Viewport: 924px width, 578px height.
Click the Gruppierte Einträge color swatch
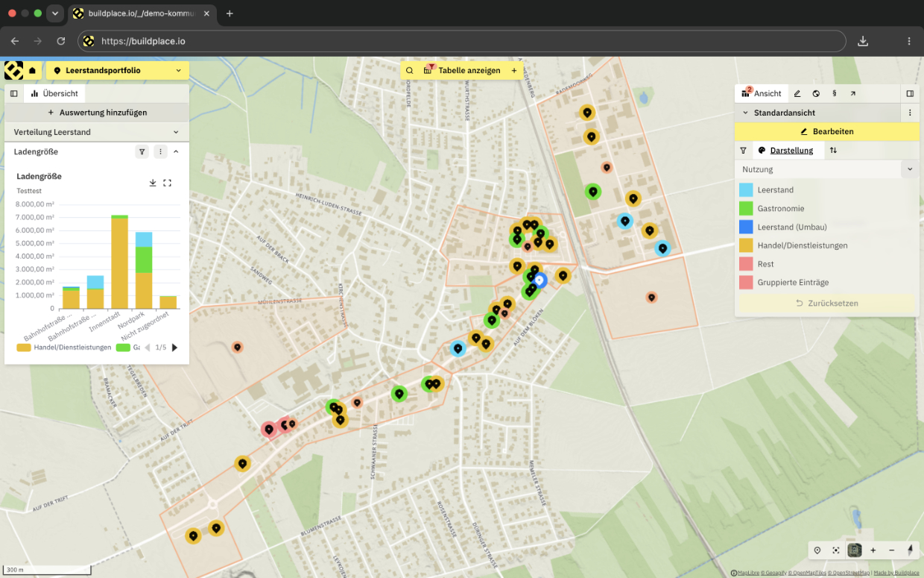(x=746, y=283)
